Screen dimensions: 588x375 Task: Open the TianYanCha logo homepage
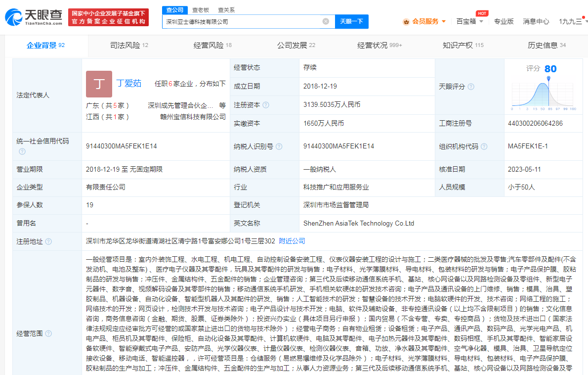coord(34,17)
